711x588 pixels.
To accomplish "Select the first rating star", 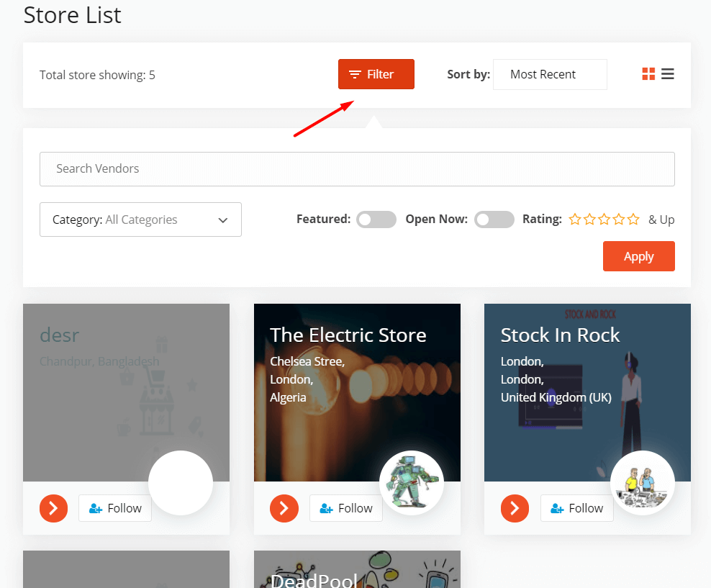I will [575, 220].
